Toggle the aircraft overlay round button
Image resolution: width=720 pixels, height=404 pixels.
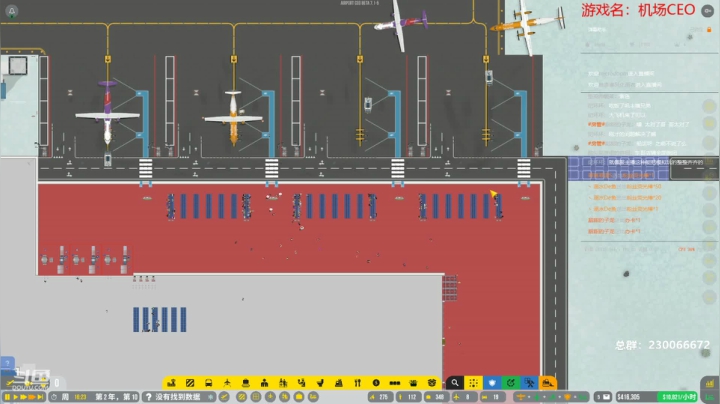(x=270, y=397)
